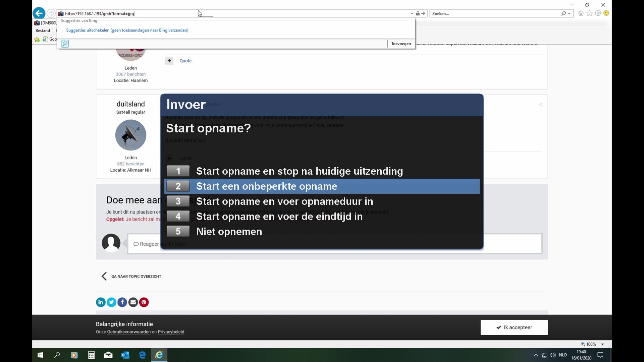Screen dimensions: 644x362
Task: Share on LinkedIn icon
Action: tap(101, 302)
